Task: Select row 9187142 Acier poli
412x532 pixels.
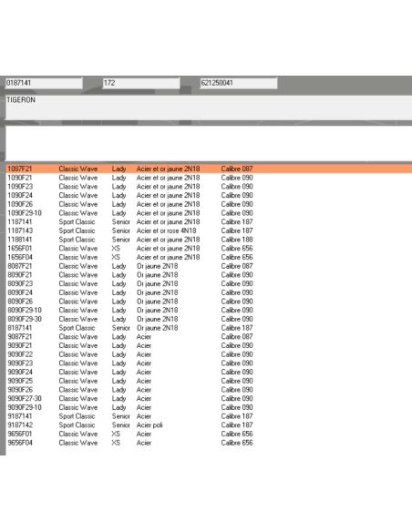Action: tap(209, 425)
